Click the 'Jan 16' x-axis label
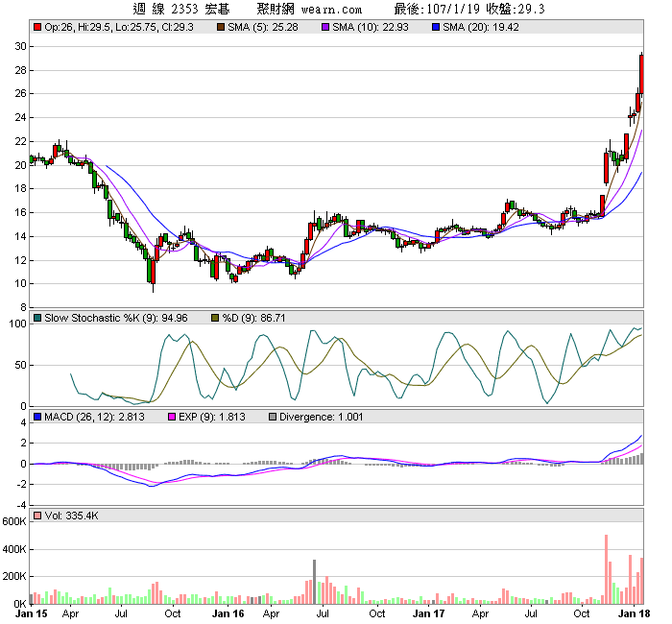This screenshot has width=672, height=624. pyautogui.click(x=228, y=613)
